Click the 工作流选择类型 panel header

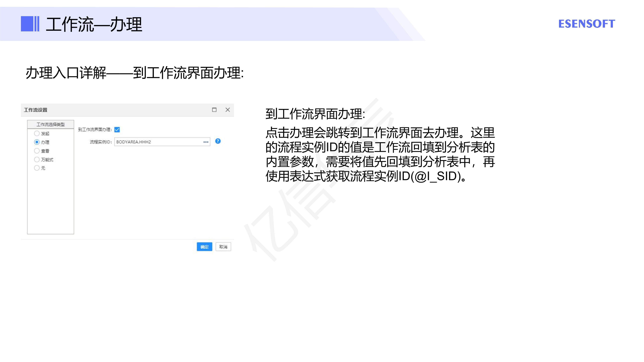coord(51,124)
